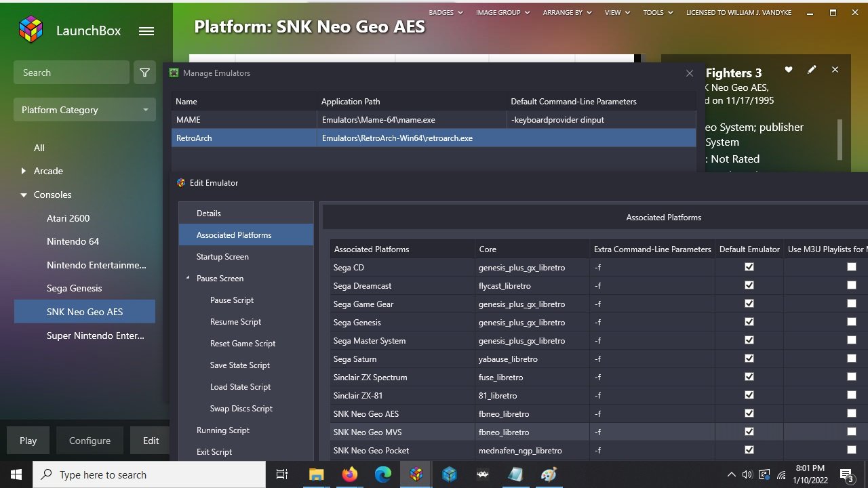
Task: Open RetroArch invader icon on the taskbar
Action: (482, 475)
